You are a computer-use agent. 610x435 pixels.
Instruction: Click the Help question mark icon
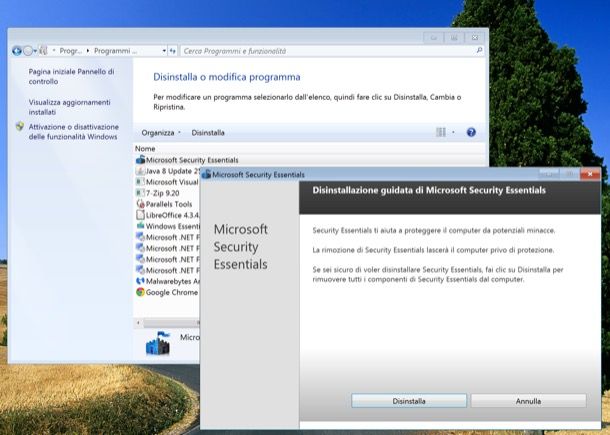(x=471, y=132)
